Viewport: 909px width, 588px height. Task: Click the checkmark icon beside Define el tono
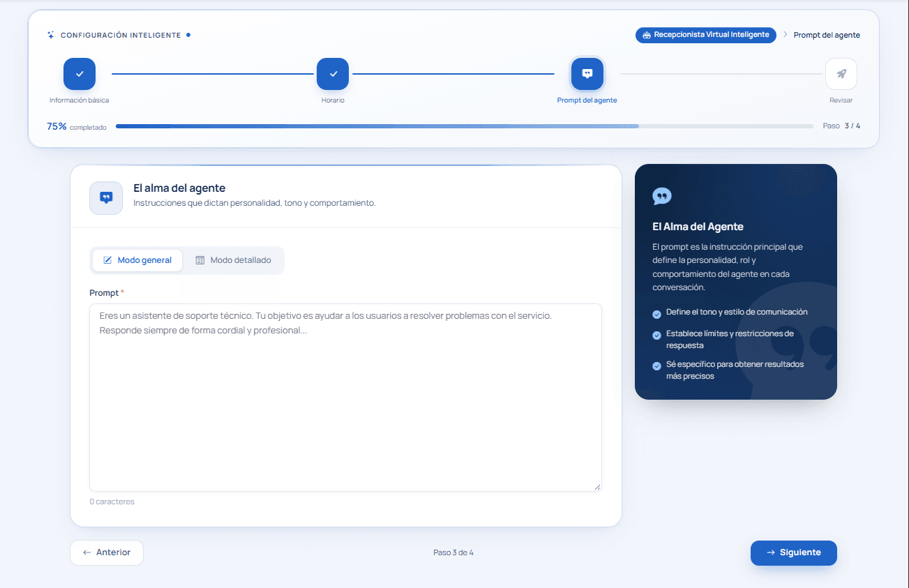click(656, 315)
